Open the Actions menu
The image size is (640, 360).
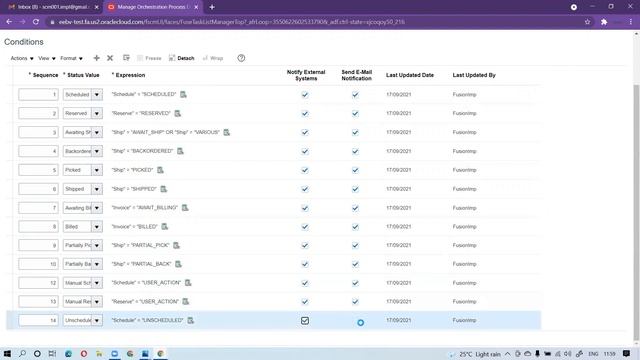(22, 58)
